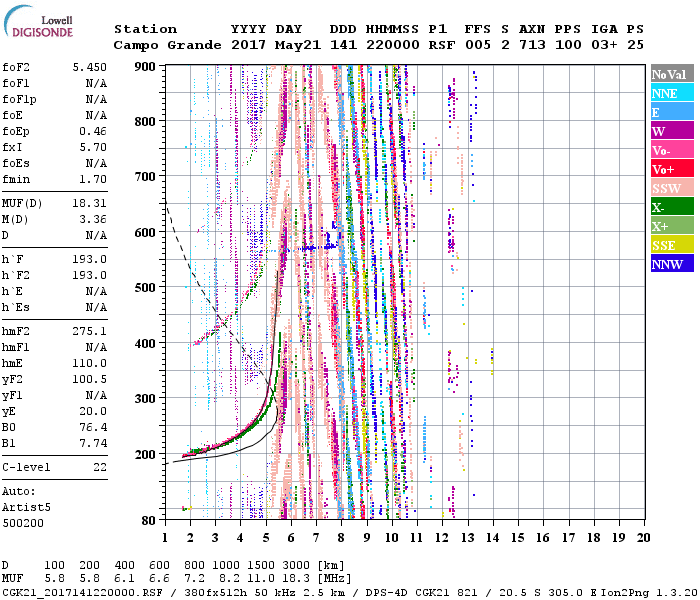Select the C-level value 22
The height and width of the screenshot is (600, 700).
click(99, 467)
